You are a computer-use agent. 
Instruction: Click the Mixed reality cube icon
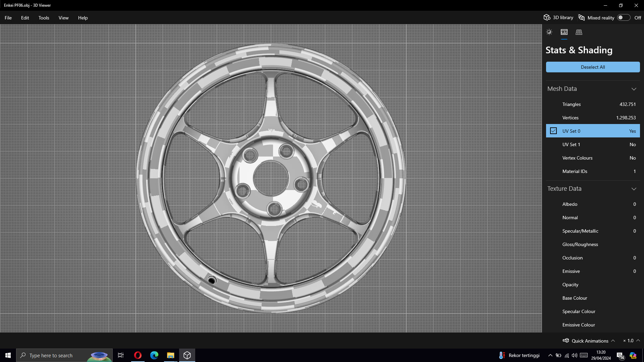click(582, 17)
